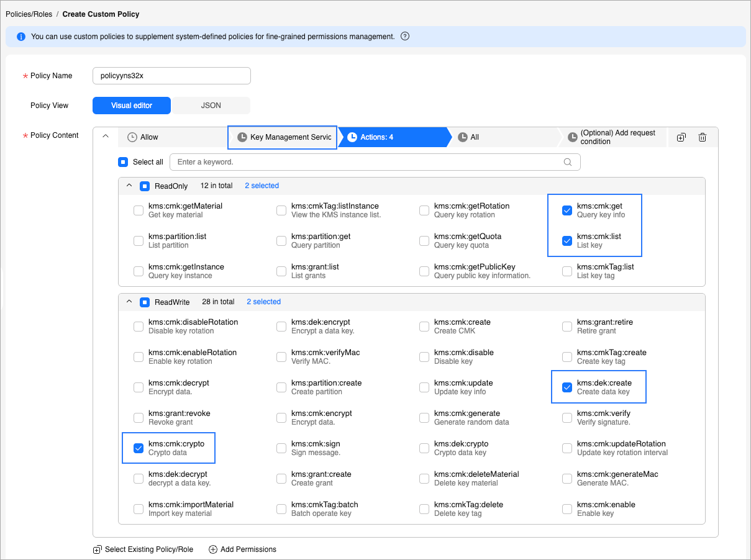Click the search magnifier in keyword field
Image resolution: width=751 pixels, height=560 pixels.
[568, 162]
